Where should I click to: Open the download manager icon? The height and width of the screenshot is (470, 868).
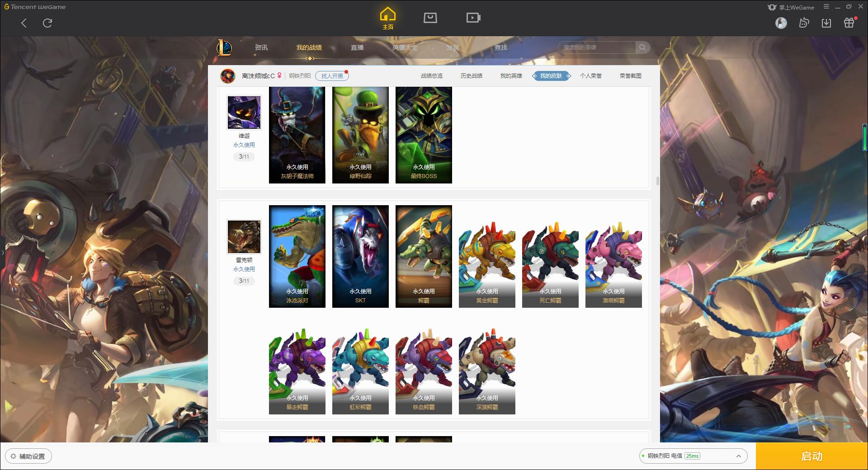pyautogui.click(x=826, y=23)
